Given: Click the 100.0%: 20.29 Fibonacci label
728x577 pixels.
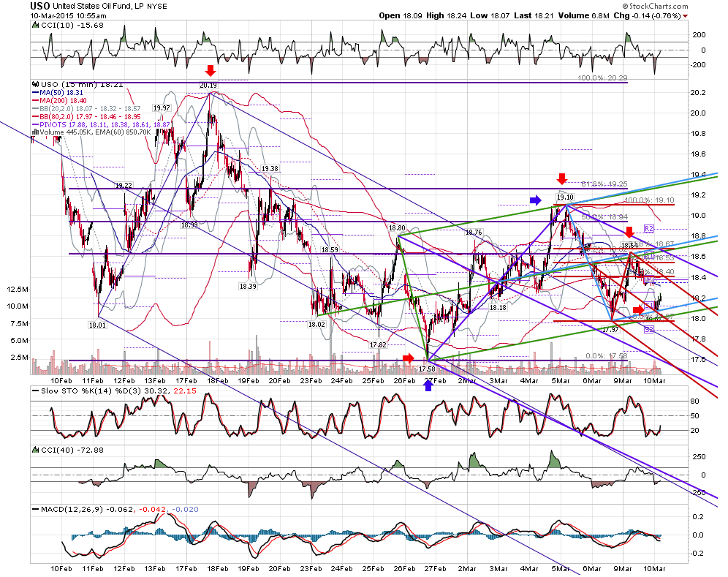Looking at the screenshot, I should click(x=602, y=78).
